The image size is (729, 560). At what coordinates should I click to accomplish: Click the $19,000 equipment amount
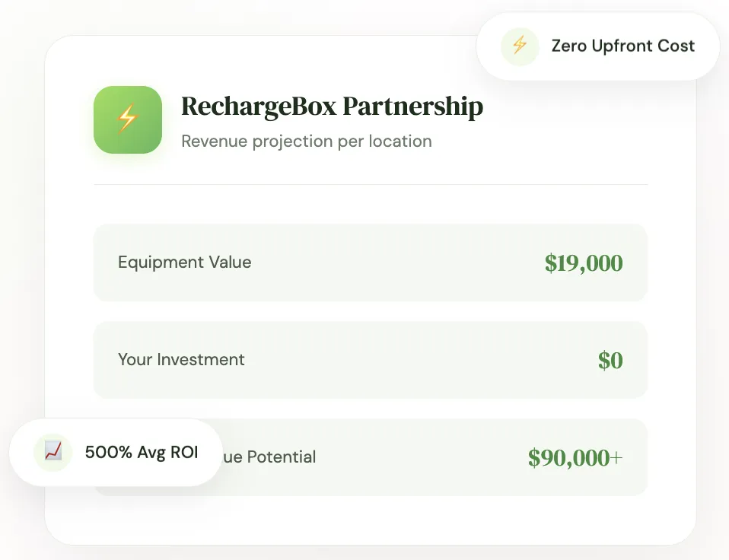pos(584,263)
